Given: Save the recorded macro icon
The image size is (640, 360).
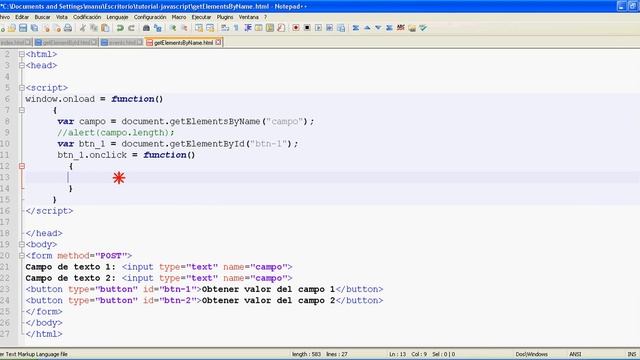Looking at the screenshot, I should [x=341, y=28].
